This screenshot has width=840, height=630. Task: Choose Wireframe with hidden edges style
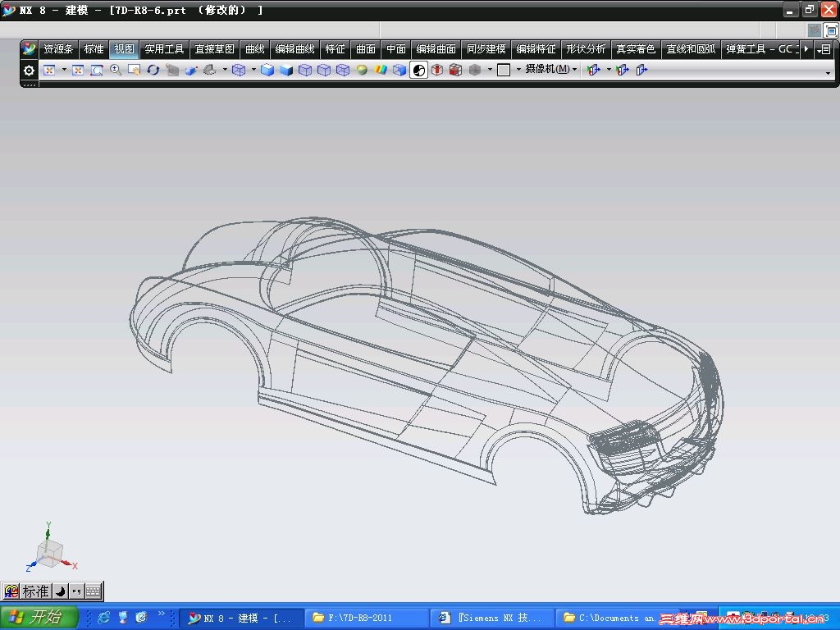point(323,70)
